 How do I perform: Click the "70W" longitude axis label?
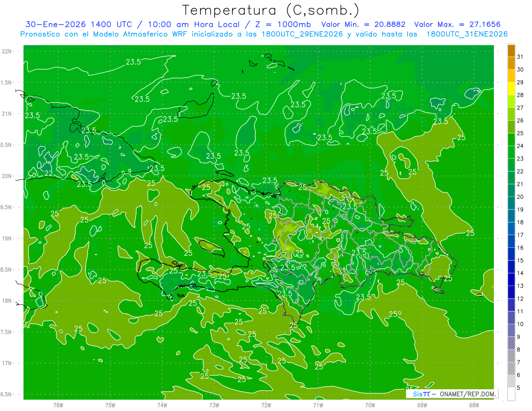click(x=370, y=405)
